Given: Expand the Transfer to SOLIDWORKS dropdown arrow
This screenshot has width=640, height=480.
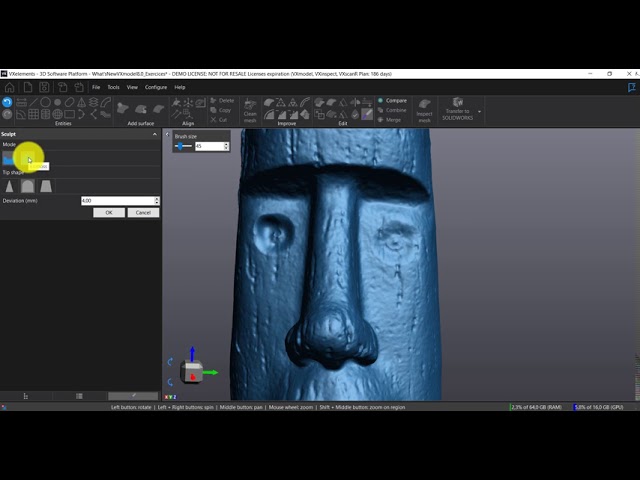Looking at the screenshot, I should coord(480,111).
